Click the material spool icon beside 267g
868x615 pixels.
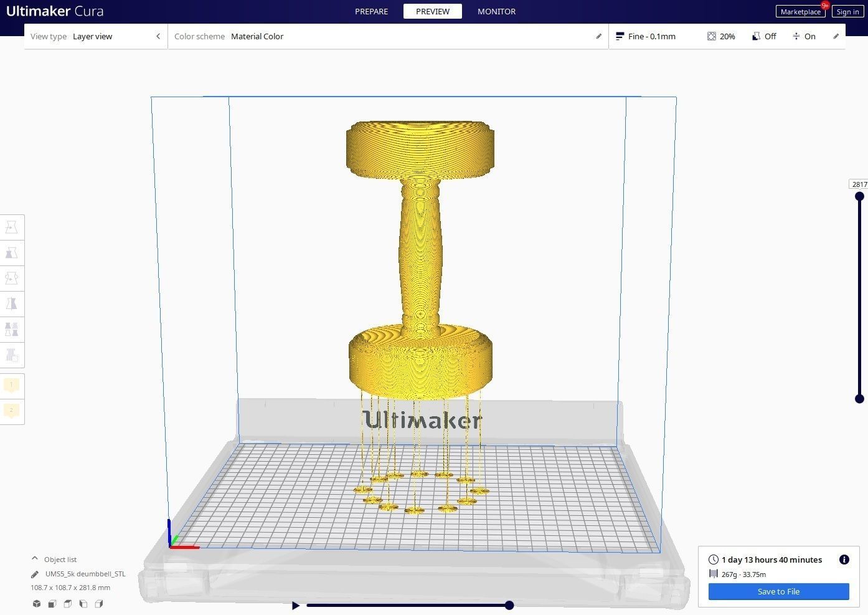click(714, 574)
